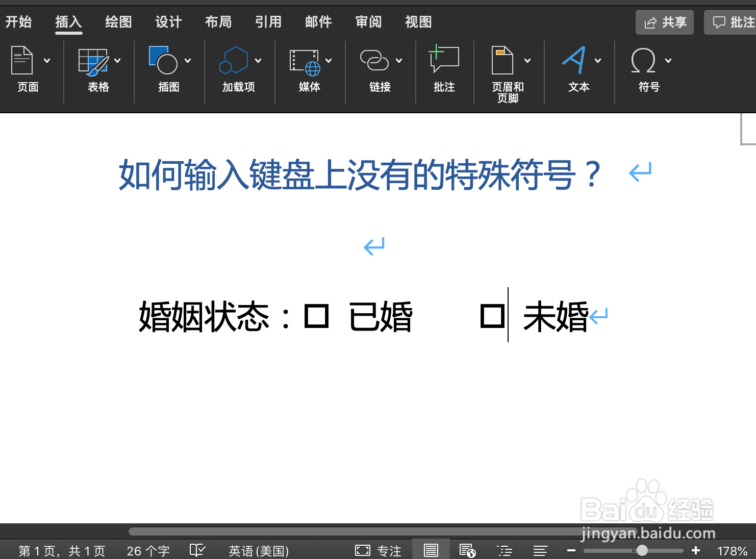This screenshot has width=756, height=559.
Task: Click the checkbox square before 已婚
Action: 316,316
